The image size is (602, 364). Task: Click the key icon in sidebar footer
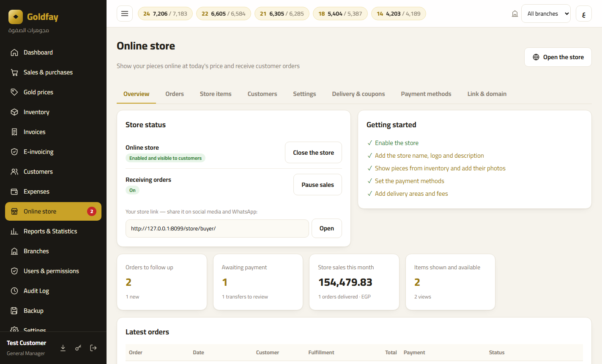pos(78,348)
